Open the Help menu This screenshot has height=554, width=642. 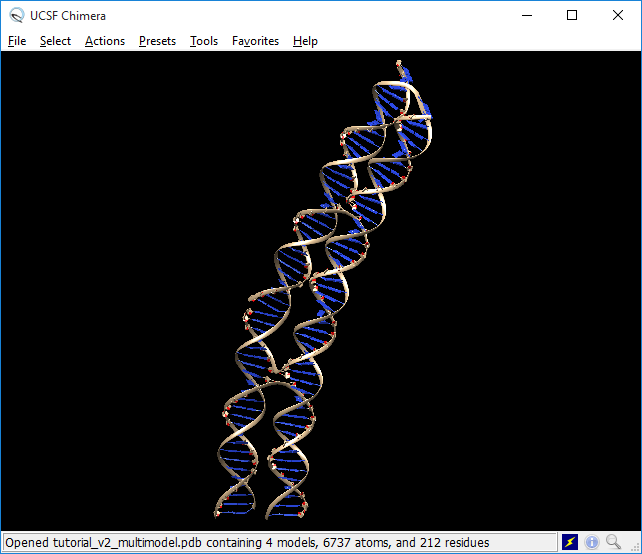pos(305,41)
